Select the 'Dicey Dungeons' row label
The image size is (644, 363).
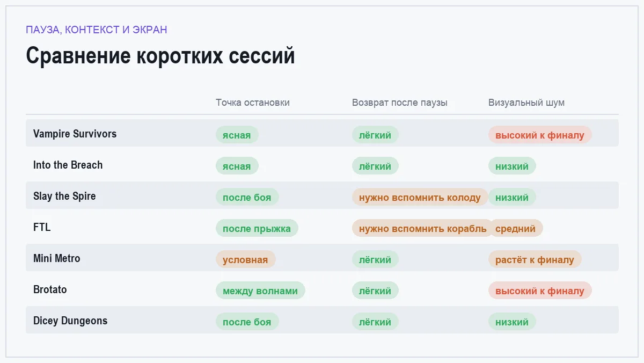tap(70, 321)
